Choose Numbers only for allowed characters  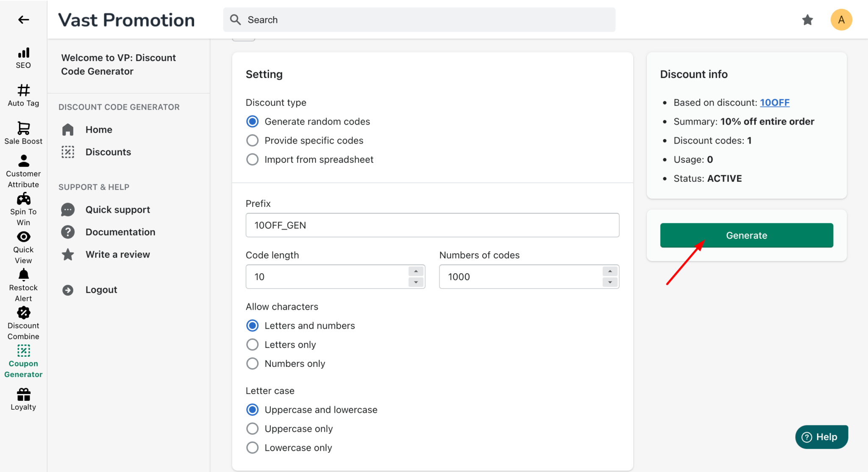(x=252, y=363)
